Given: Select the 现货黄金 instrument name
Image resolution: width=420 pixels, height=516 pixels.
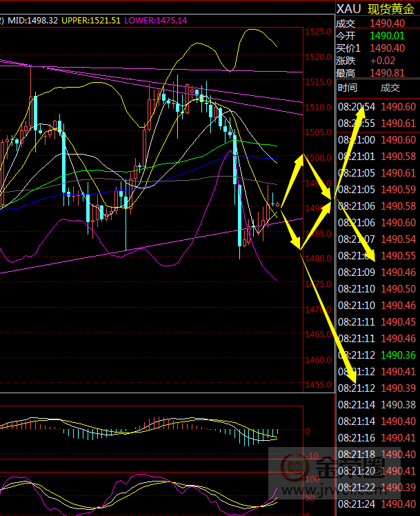Looking at the screenshot, I should [392, 10].
